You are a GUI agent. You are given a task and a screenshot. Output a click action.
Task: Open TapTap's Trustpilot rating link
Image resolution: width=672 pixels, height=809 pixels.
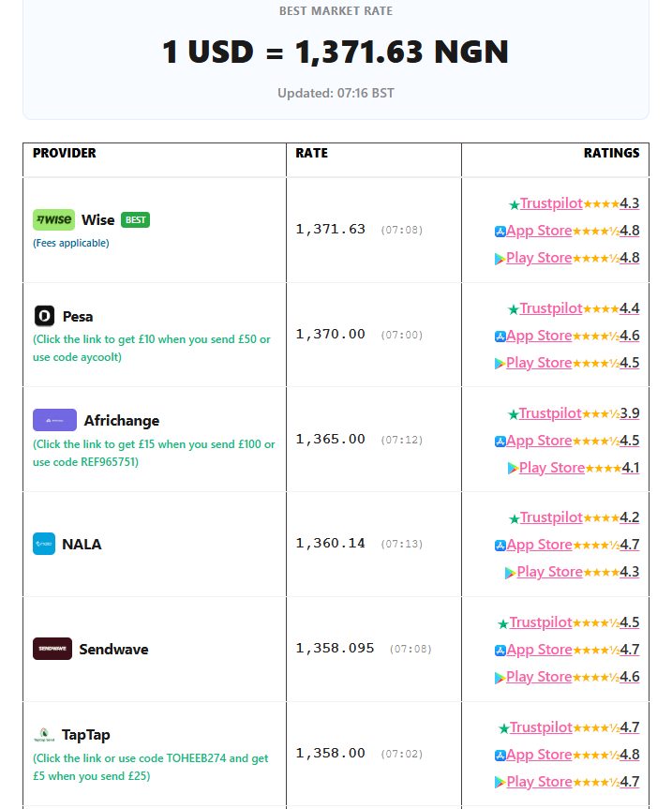coord(541,727)
